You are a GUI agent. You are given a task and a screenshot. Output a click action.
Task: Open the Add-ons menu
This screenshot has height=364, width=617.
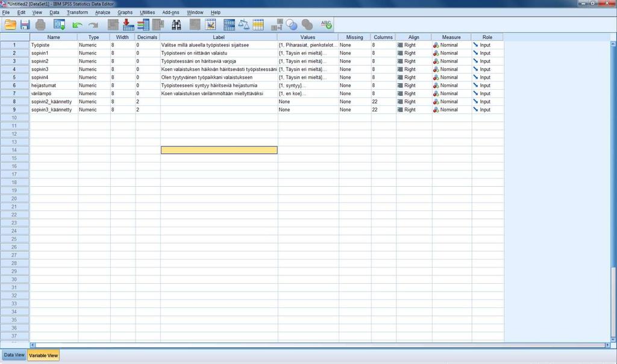coord(171,12)
